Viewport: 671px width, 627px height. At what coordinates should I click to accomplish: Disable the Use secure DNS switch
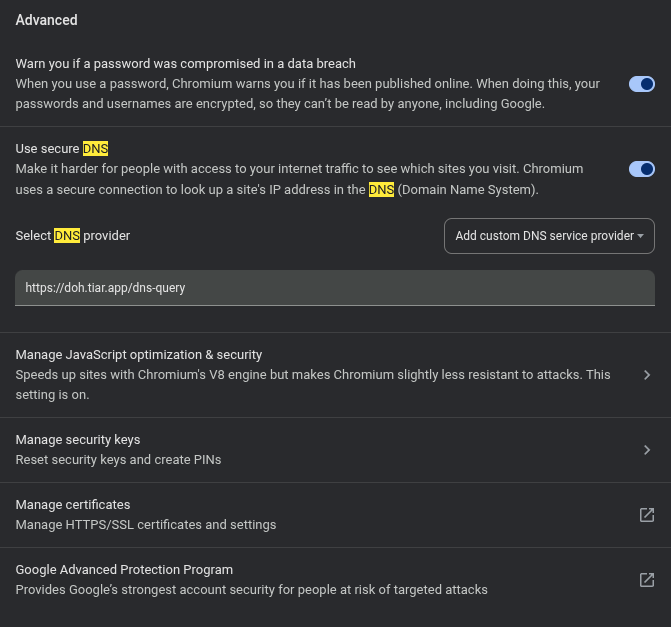pos(641,169)
